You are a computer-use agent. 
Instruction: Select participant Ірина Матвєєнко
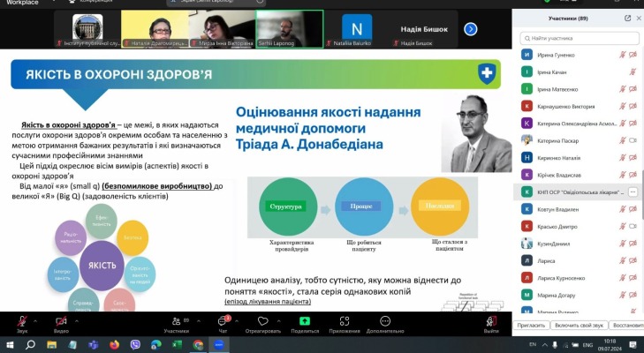[577, 89]
